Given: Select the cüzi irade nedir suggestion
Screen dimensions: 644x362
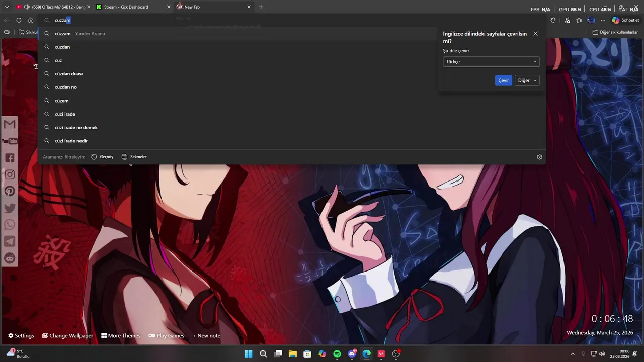Looking at the screenshot, I should click(x=292, y=141).
